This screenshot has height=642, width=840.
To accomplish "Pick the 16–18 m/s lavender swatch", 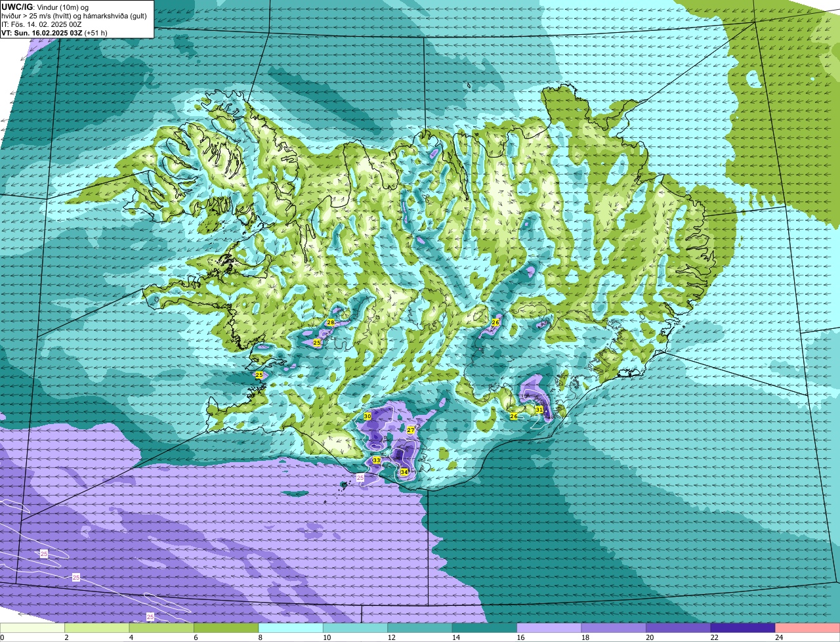I will (549, 628).
